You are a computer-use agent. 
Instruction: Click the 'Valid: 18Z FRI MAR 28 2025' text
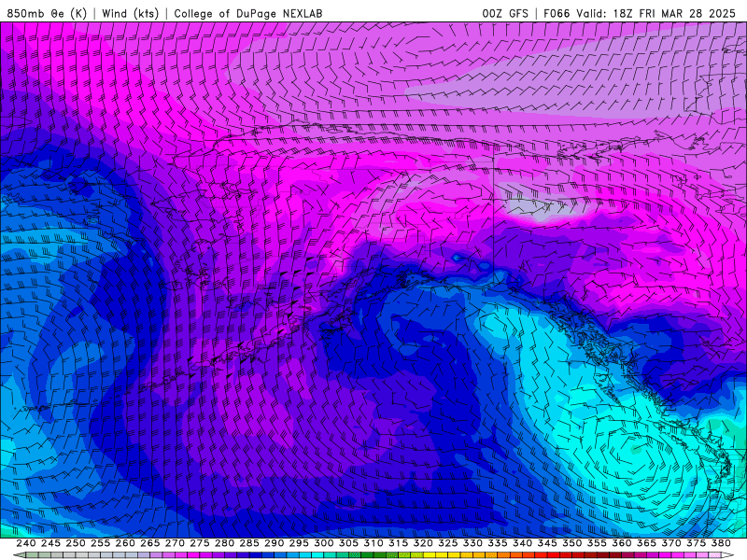656,13
